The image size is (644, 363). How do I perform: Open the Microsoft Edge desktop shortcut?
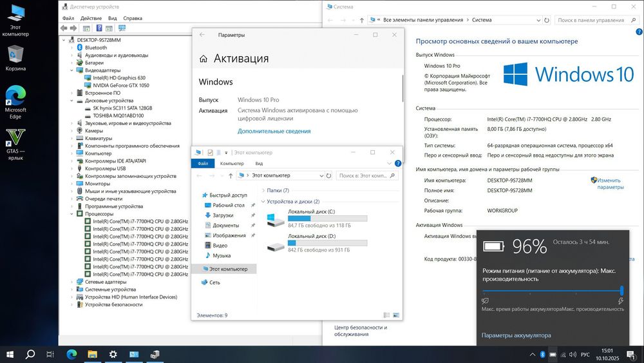[15, 103]
